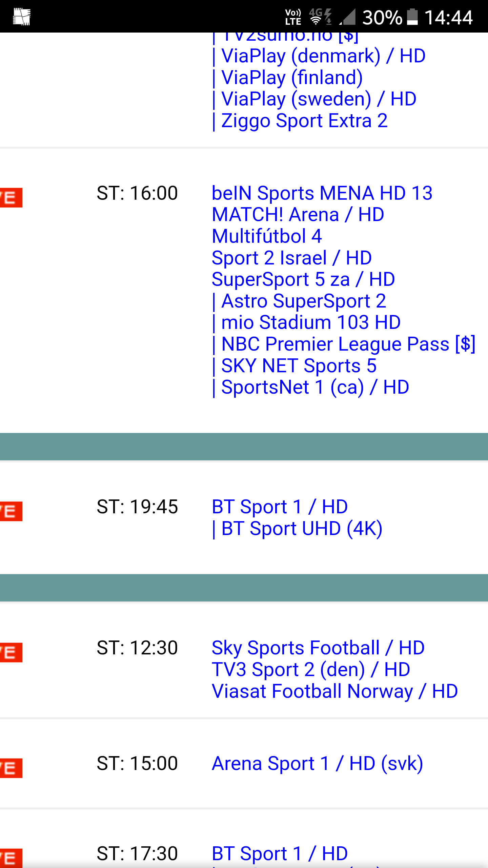This screenshot has height=868, width=488.
Task: Choose SuperSport 5 za / HD
Action: [x=303, y=279]
